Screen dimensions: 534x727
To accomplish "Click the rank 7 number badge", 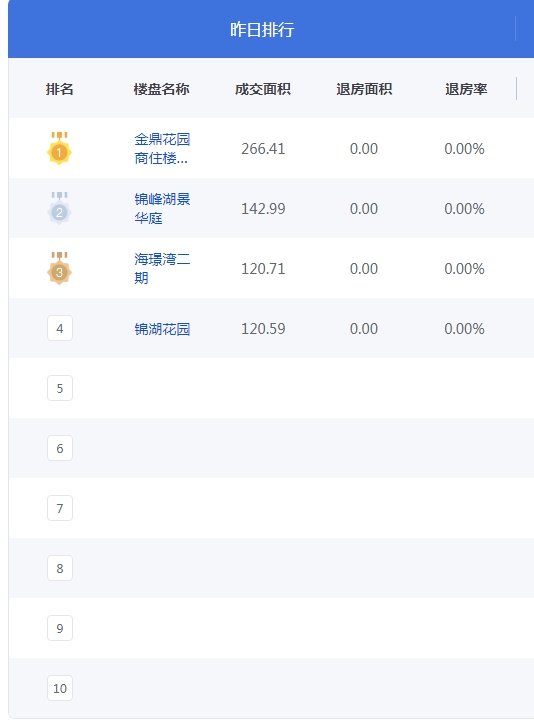I will [60, 508].
